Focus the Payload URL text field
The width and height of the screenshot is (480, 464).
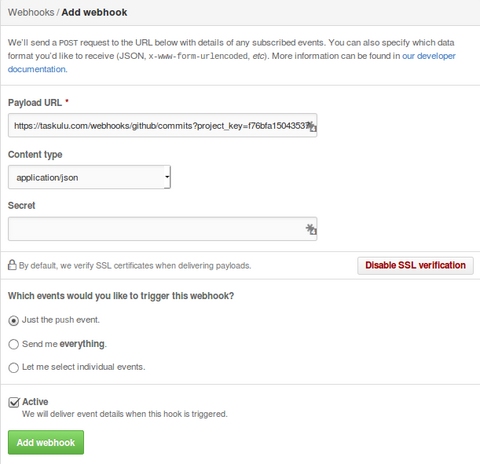[163, 125]
